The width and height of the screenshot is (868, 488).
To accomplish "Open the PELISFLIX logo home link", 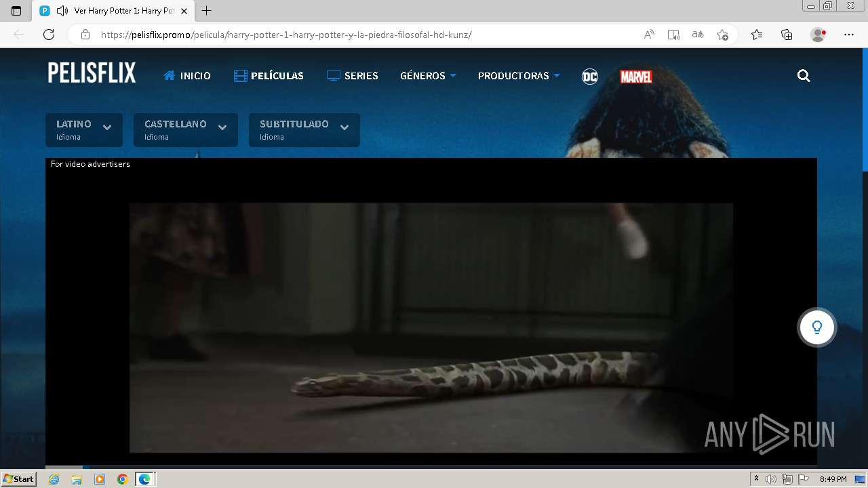I will coord(92,73).
